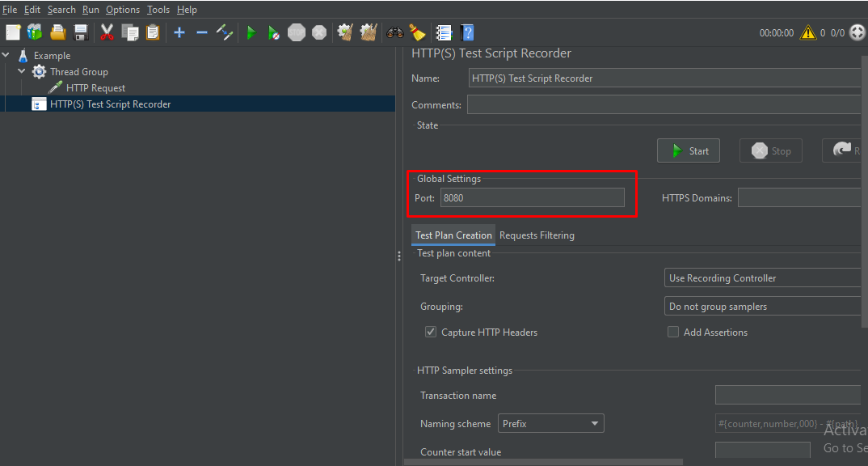
Task: Create a new test plan with New icon
Action: pyautogui.click(x=13, y=32)
